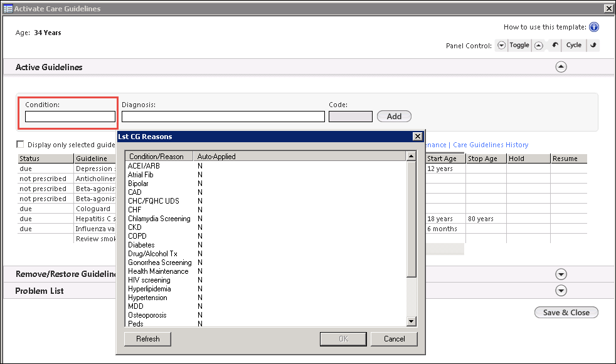Click the Refresh button

point(147,339)
